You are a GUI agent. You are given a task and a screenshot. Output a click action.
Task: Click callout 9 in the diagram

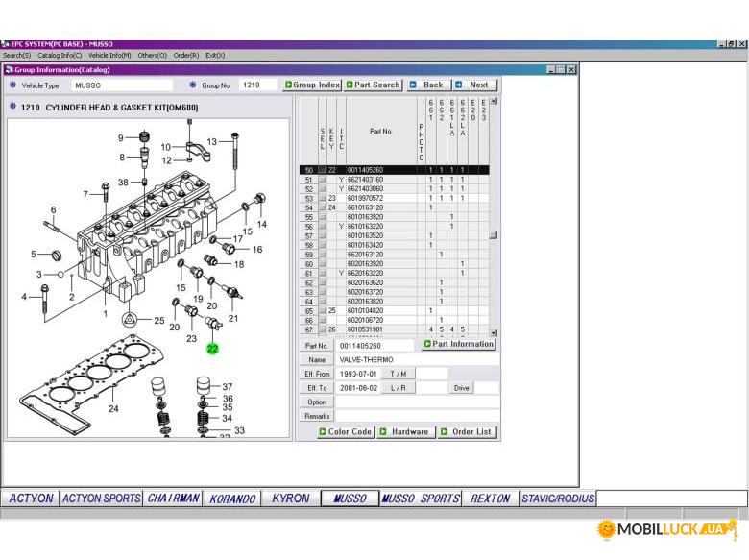(121, 138)
